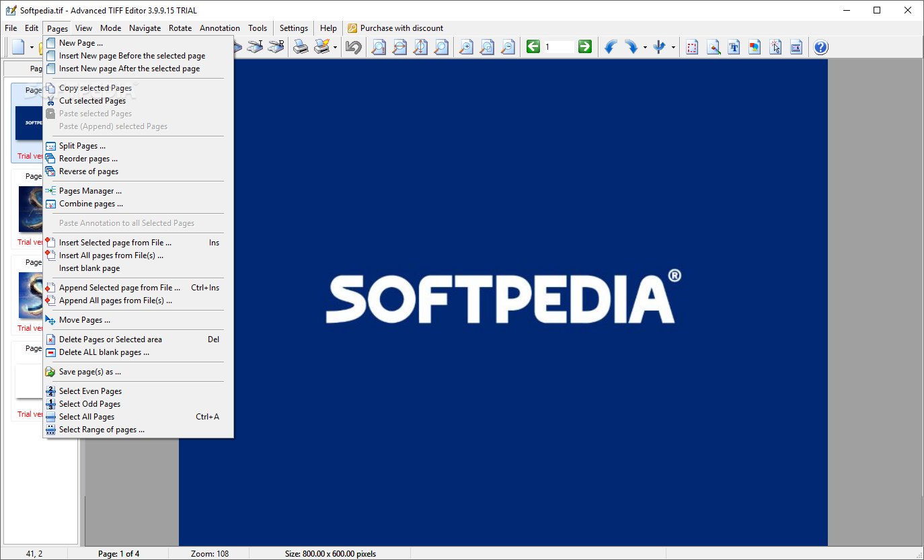
Task: Click the calculator-style icon before Help
Action: (796, 47)
